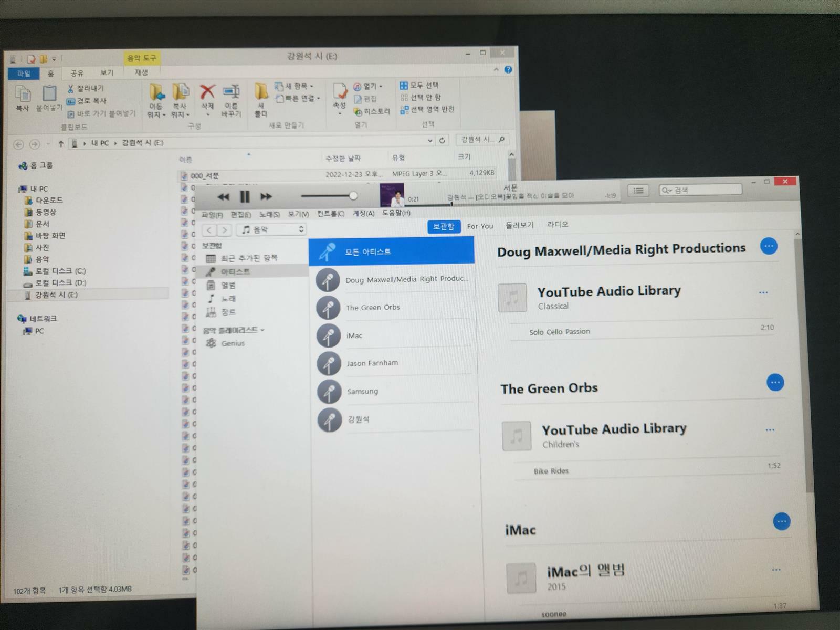Open the 컨트롤(C) menu in iTunes
The width and height of the screenshot is (840, 630).
(x=331, y=214)
